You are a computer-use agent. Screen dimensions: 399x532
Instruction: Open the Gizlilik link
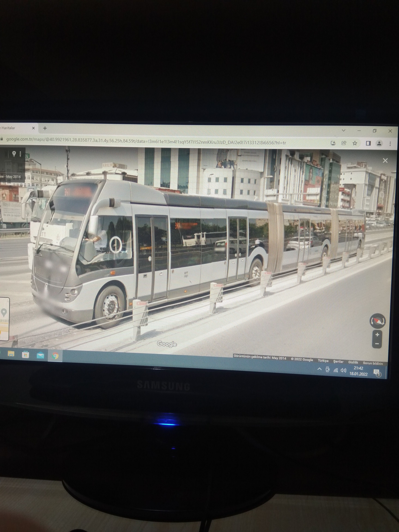pos(353,362)
